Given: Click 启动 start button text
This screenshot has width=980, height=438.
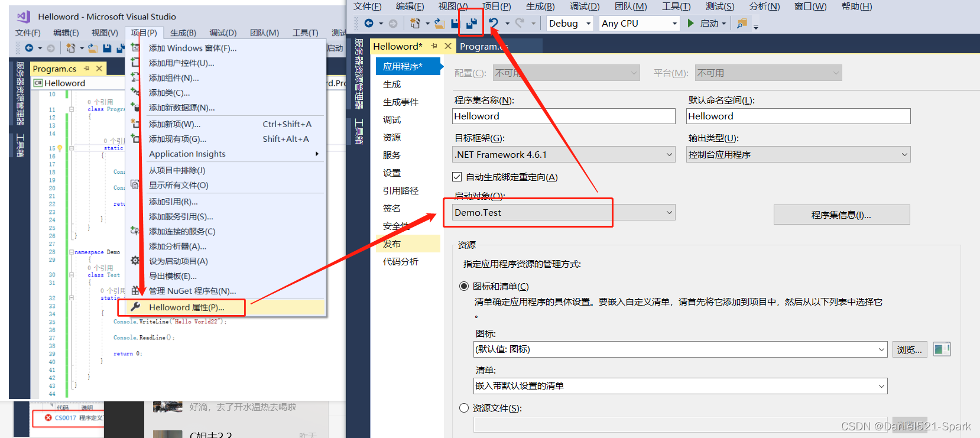Looking at the screenshot, I should click(709, 23).
